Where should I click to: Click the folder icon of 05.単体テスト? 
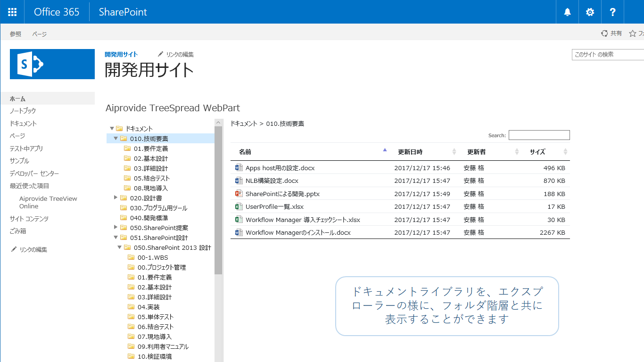[x=131, y=317]
